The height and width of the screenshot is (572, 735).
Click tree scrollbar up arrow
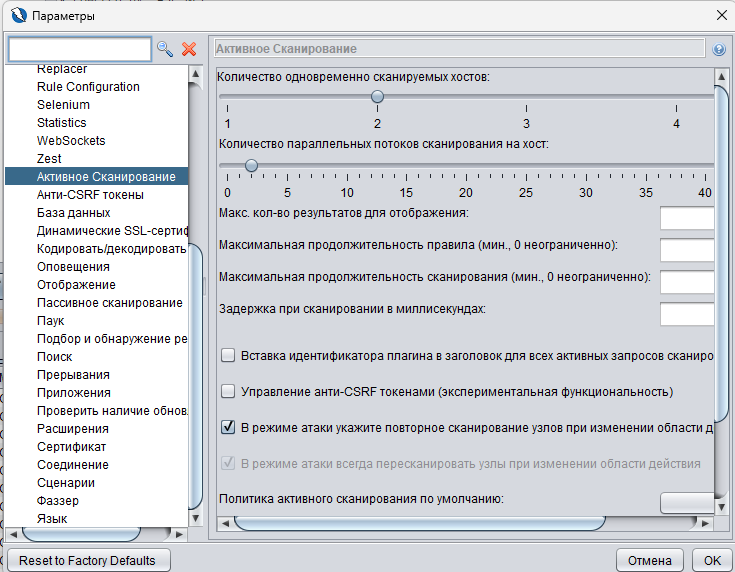click(x=195, y=74)
